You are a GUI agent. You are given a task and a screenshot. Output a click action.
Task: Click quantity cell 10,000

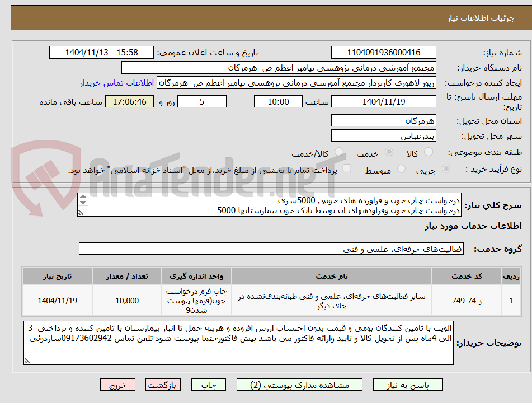pyautogui.click(x=127, y=301)
